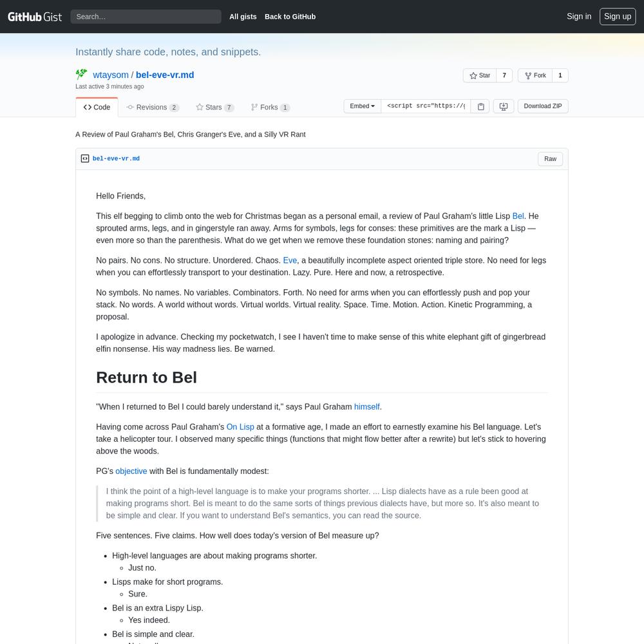Save gist to computer with GitHub Desktop

point(503,106)
